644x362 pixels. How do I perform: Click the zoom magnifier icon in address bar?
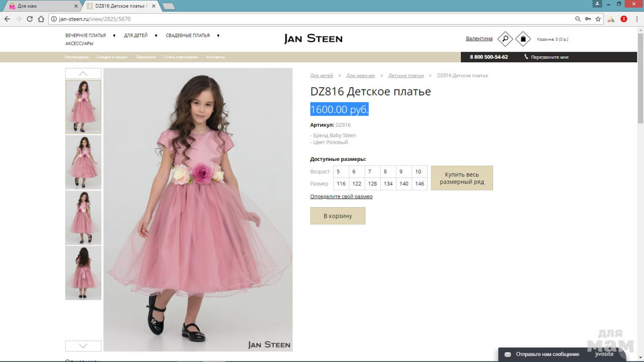pyautogui.click(x=578, y=19)
